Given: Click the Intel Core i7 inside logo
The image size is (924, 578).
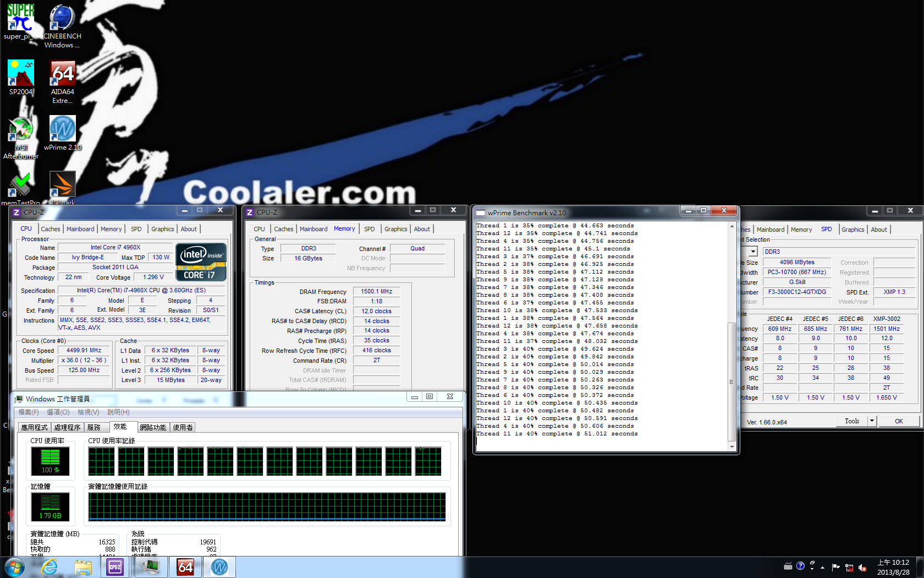Looking at the screenshot, I should (x=201, y=262).
